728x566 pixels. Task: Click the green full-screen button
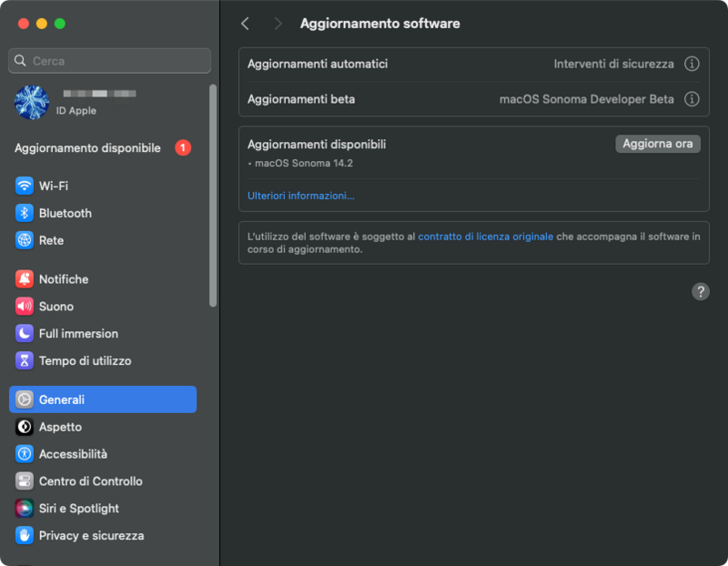click(60, 24)
